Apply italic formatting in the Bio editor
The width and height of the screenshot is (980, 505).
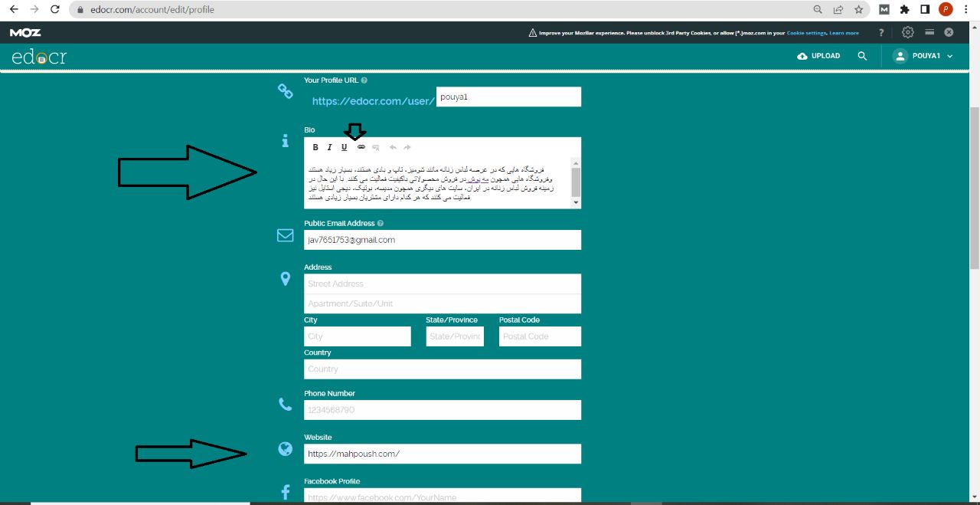click(329, 147)
